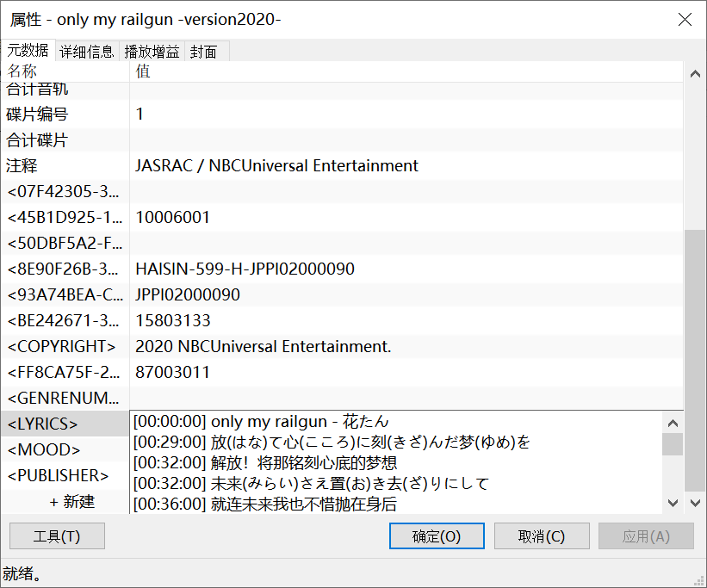707x588 pixels.
Task: Select the <45B1D925-1... field name
Action: point(65,217)
